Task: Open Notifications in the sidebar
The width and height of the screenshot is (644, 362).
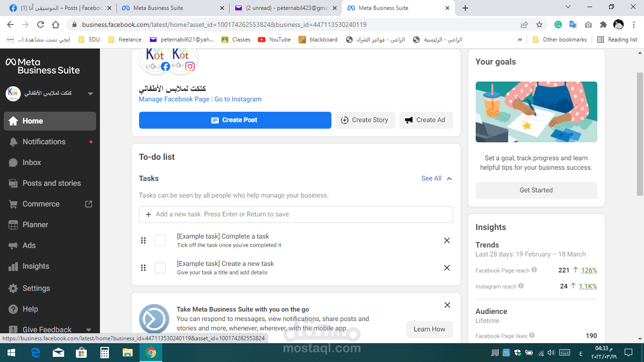Action: click(50, 142)
